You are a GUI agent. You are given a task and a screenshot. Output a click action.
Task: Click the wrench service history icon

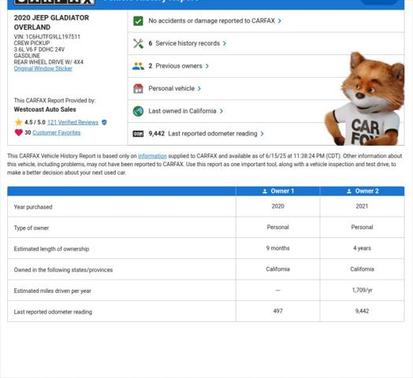click(x=138, y=43)
